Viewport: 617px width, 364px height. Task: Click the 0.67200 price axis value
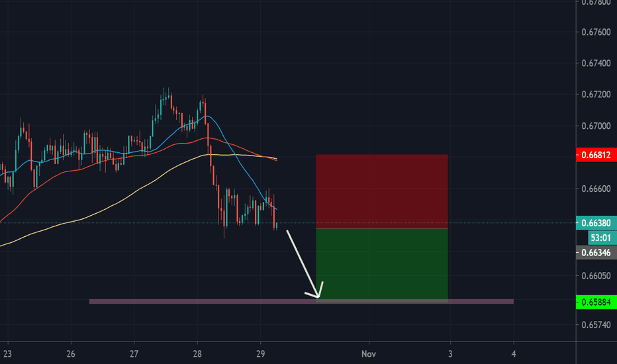pos(596,95)
